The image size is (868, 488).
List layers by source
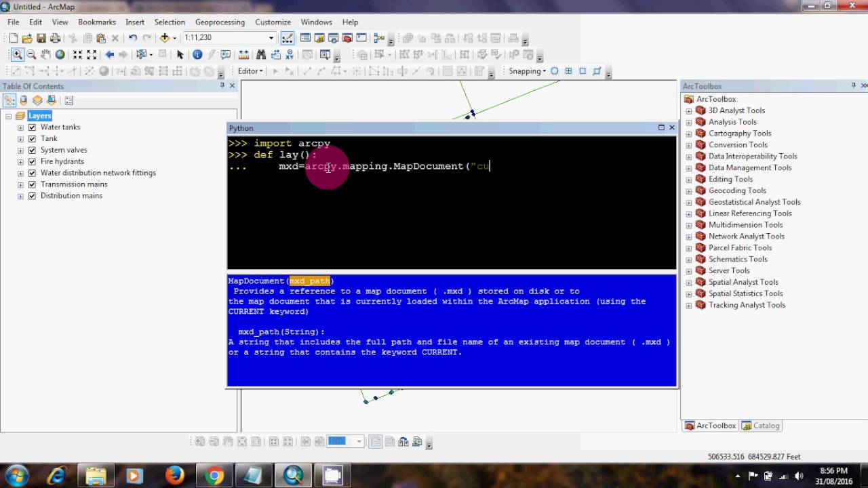pyautogui.click(x=24, y=100)
